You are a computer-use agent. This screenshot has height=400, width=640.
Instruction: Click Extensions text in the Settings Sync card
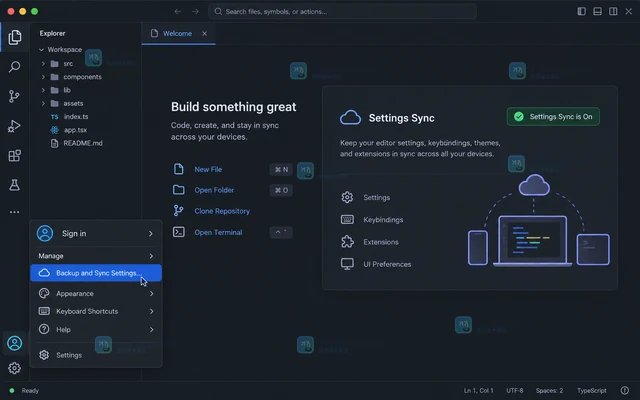point(381,242)
